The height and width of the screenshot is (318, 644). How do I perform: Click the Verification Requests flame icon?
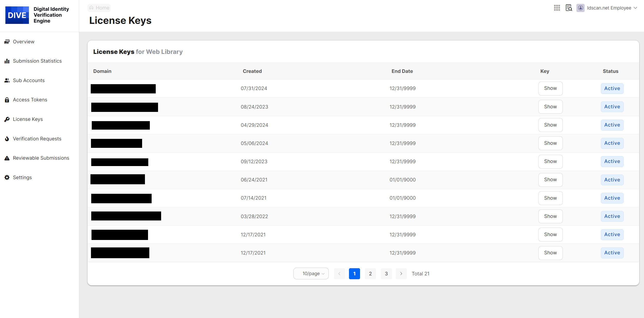[x=7, y=139]
